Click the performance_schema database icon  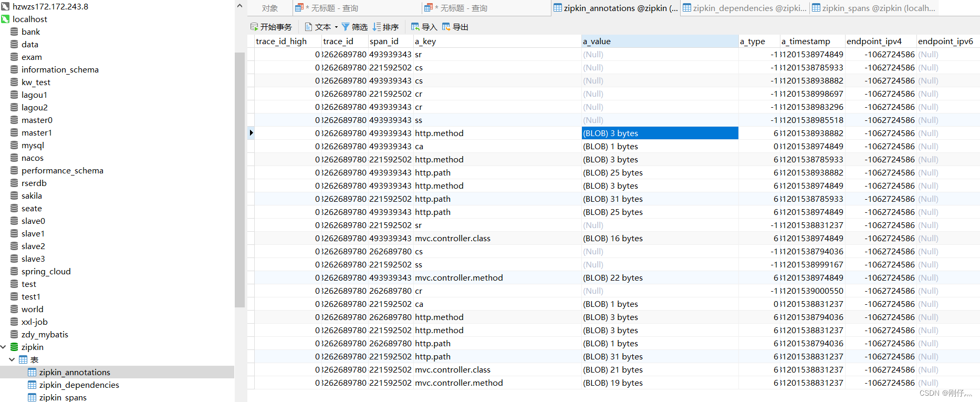[14, 170]
